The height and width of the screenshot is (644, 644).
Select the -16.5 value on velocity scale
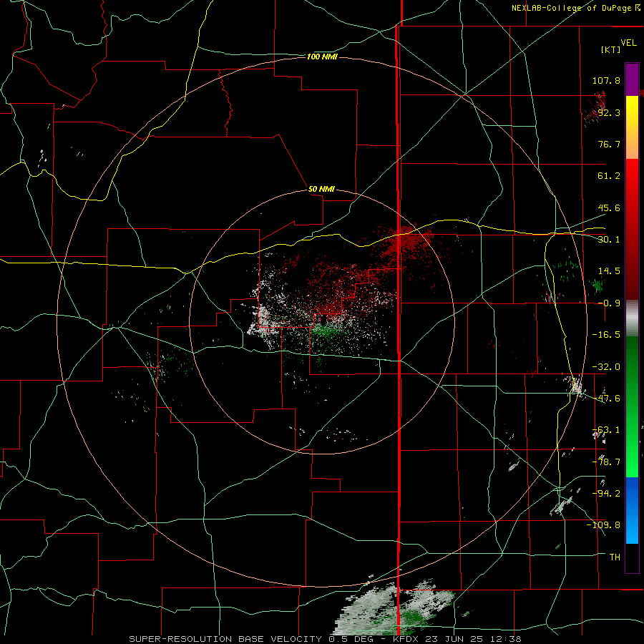coord(606,335)
